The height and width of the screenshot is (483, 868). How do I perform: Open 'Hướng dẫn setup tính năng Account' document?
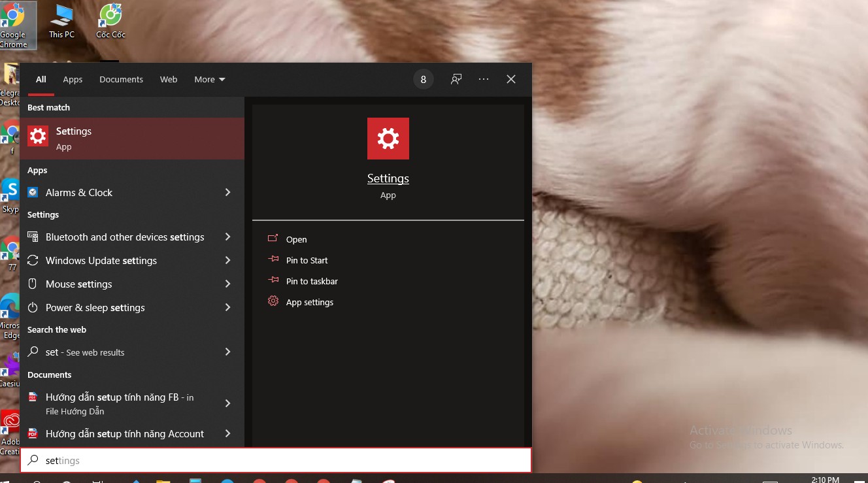(132, 434)
